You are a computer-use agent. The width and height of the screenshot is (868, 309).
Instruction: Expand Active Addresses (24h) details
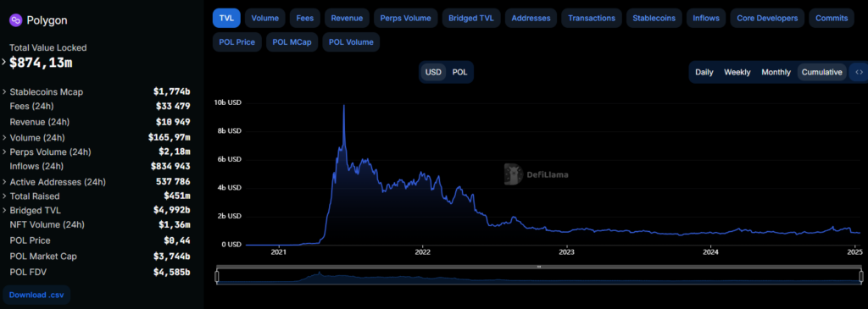point(4,182)
